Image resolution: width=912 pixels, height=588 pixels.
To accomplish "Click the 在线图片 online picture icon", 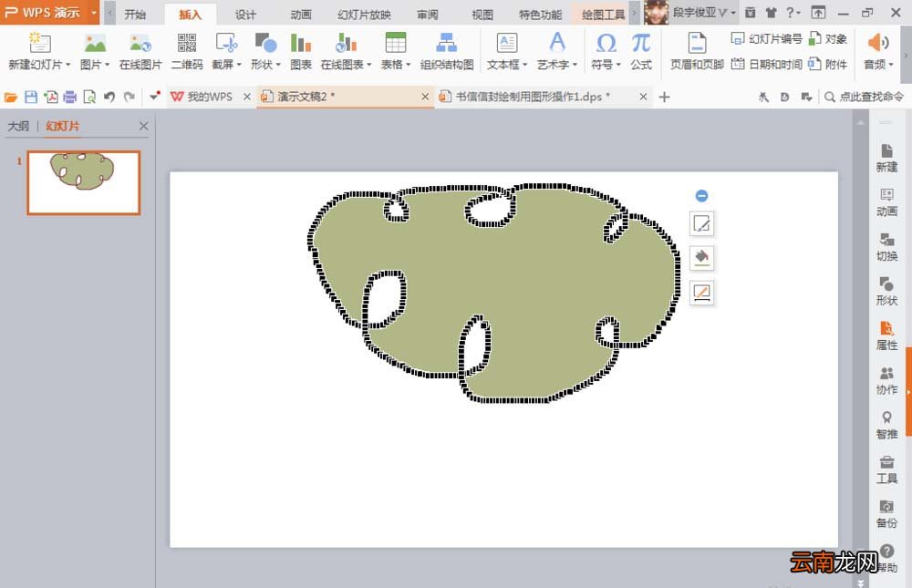I will click(140, 44).
